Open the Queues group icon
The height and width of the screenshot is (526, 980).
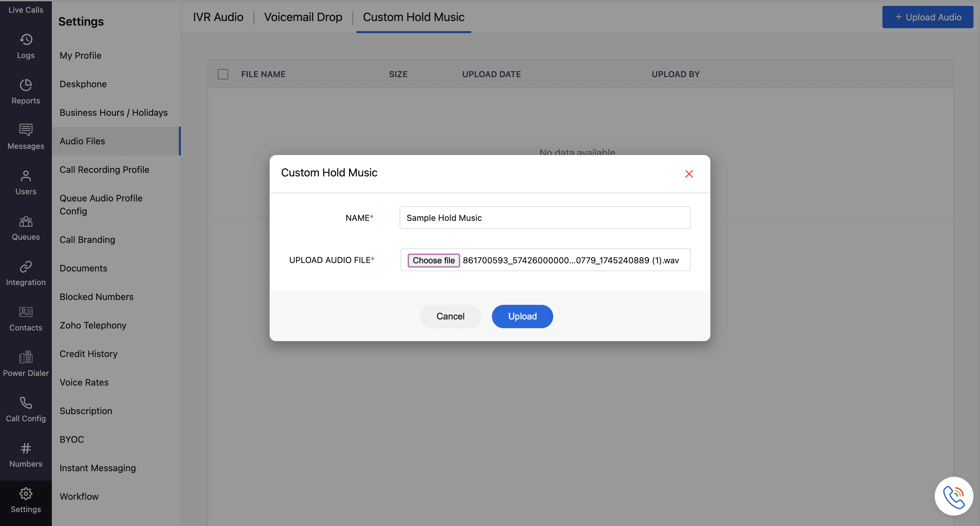pos(26,221)
